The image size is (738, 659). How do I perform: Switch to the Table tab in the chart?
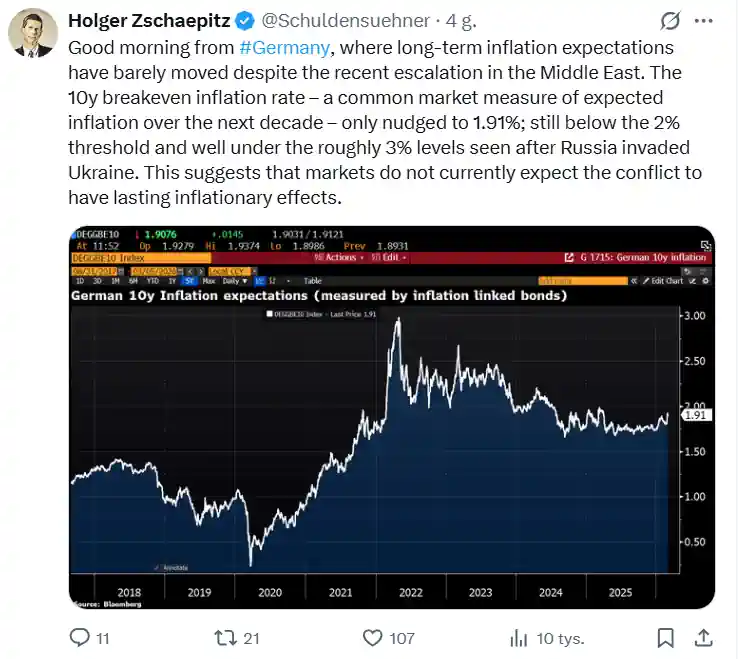click(312, 281)
